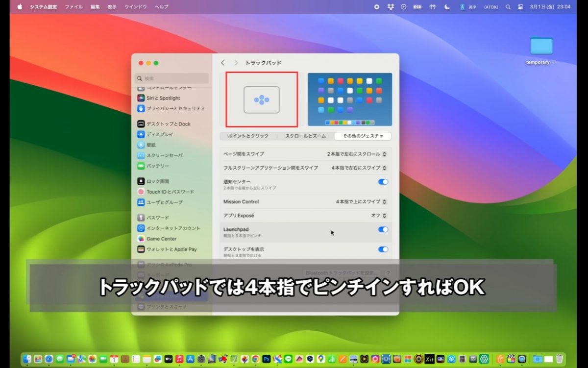Screen dimensions: 588x368
Task: Click Dropbox icon in menu bar
Action: click(391, 7)
